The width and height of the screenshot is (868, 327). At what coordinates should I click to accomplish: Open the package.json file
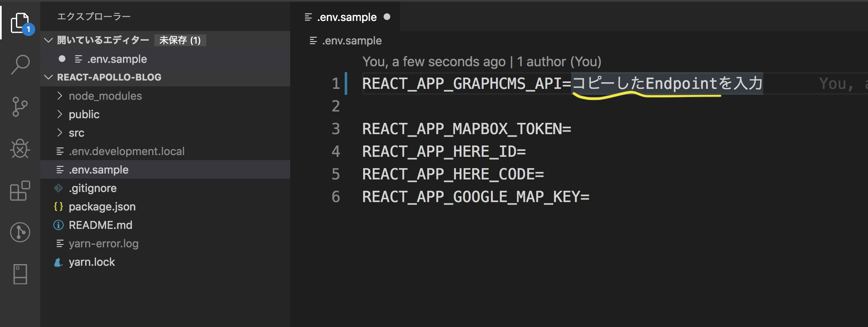tap(165, 207)
